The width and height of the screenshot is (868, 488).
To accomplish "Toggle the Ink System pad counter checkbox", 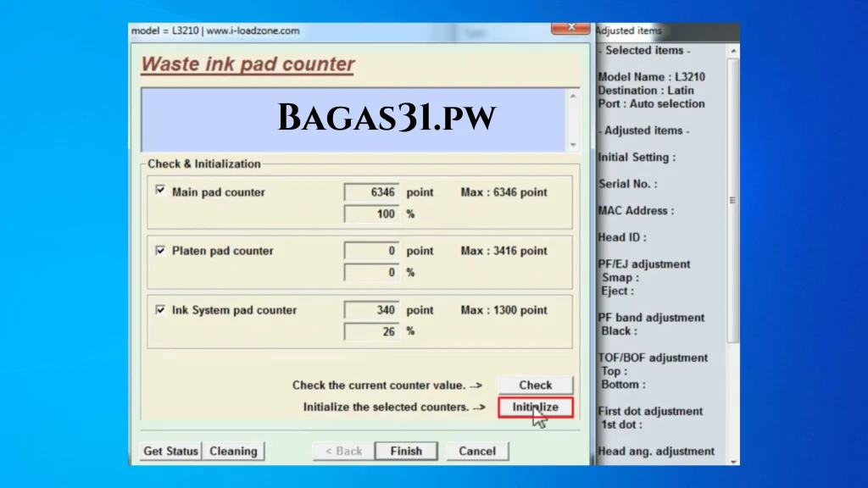I will point(160,309).
